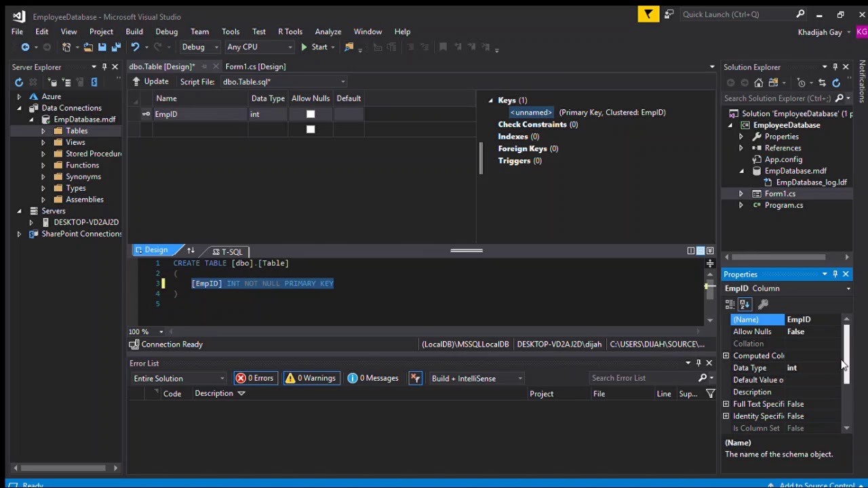
Task: Click the Property Pages wrench icon
Action: click(x=763, y=304)
